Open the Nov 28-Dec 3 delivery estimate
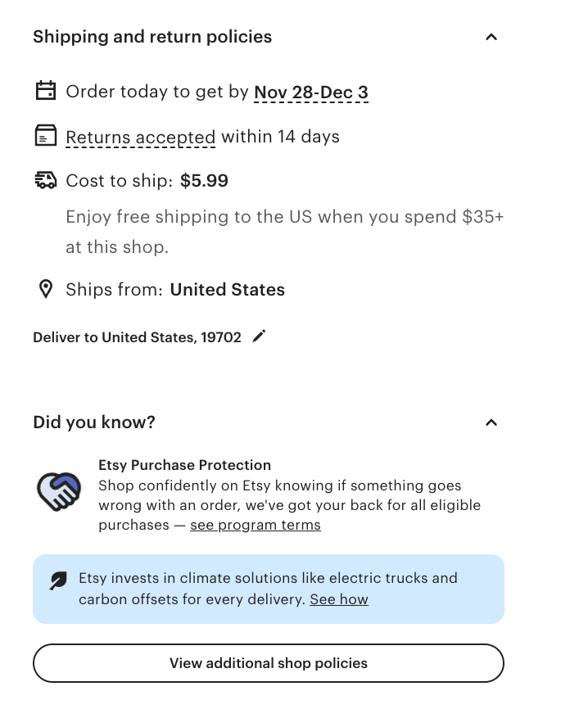588x709 pixels. (311, 92)
